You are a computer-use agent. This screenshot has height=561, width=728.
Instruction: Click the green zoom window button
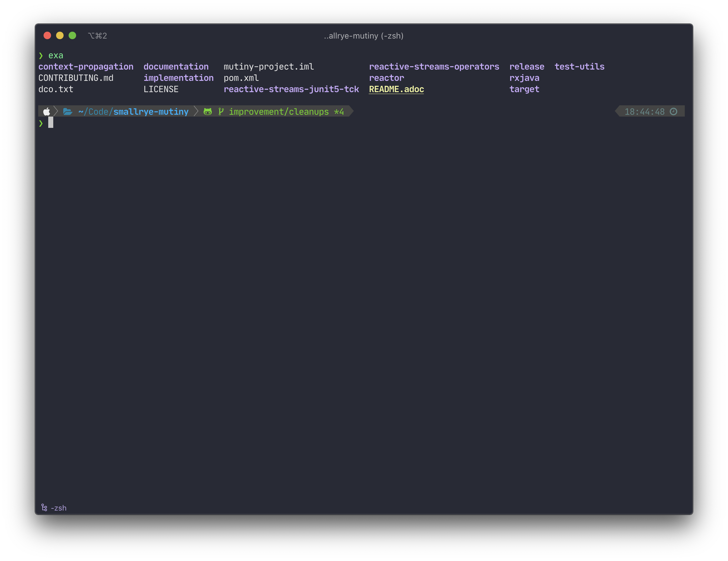pos(72,35)
